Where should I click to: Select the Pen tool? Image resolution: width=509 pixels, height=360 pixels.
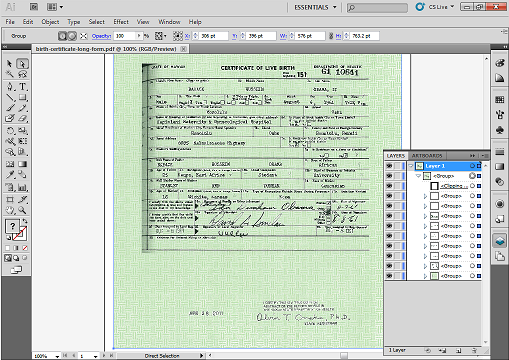tap(10, 87)
